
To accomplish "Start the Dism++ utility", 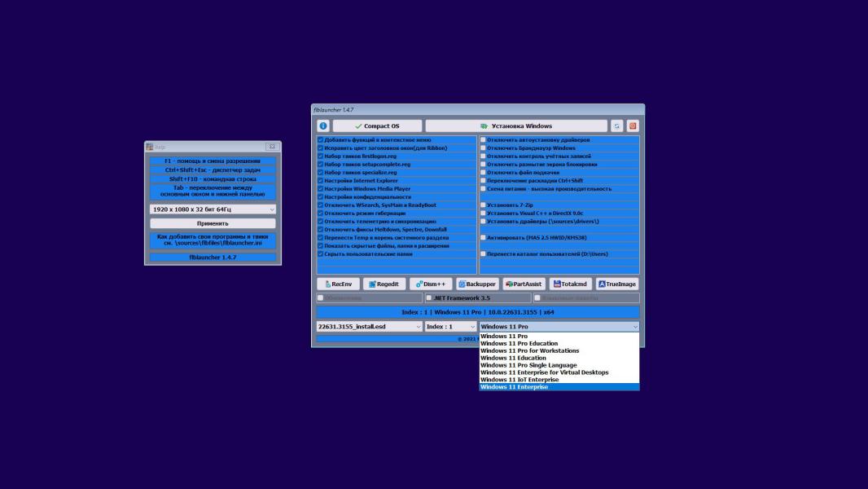I will pos(430,284).
